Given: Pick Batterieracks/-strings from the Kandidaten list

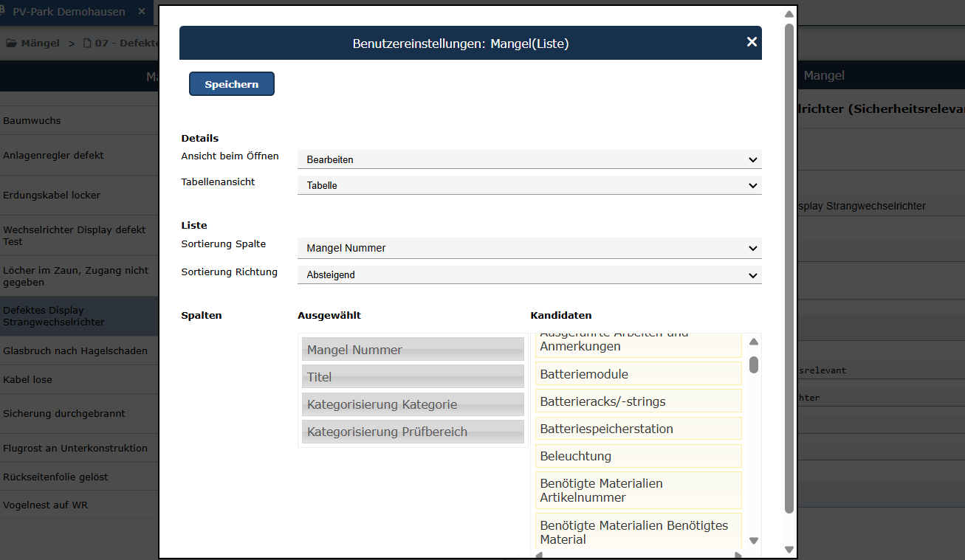Looking at the screenshot, I should click(x=639, y=401).
